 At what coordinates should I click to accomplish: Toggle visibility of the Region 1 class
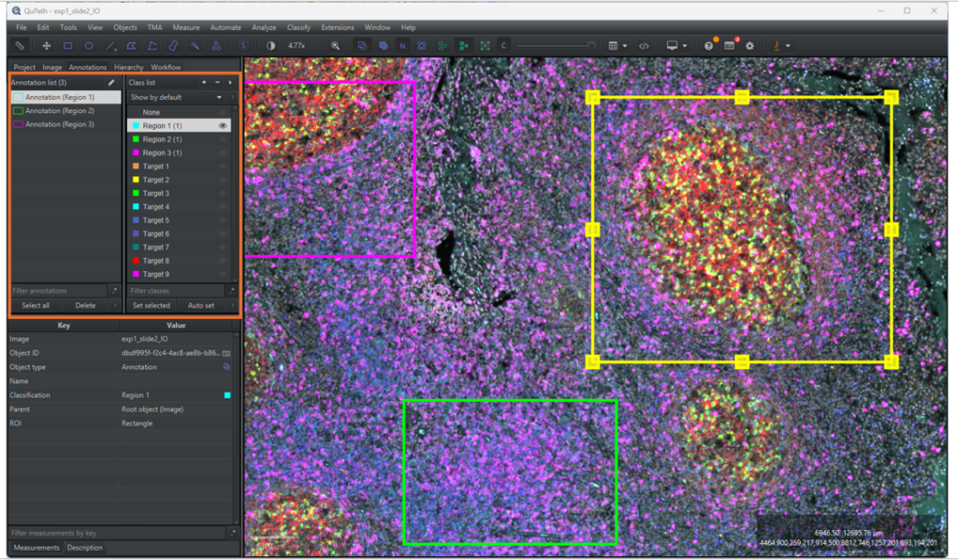tap(222, 124)
